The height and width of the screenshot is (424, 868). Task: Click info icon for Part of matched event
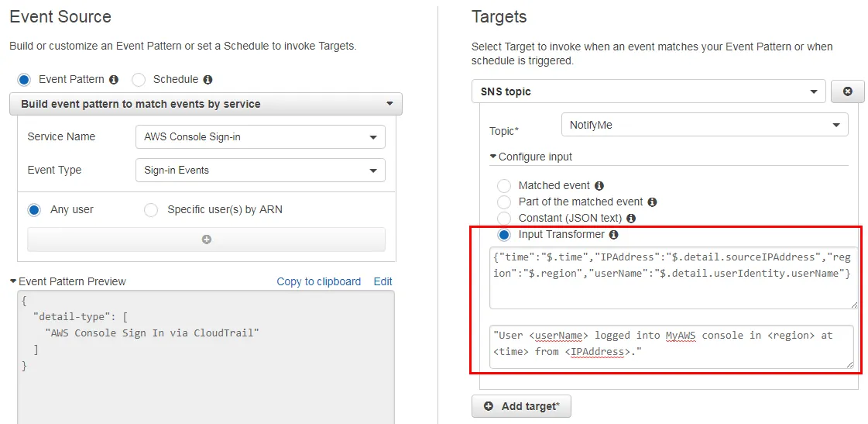pos(652,202)
